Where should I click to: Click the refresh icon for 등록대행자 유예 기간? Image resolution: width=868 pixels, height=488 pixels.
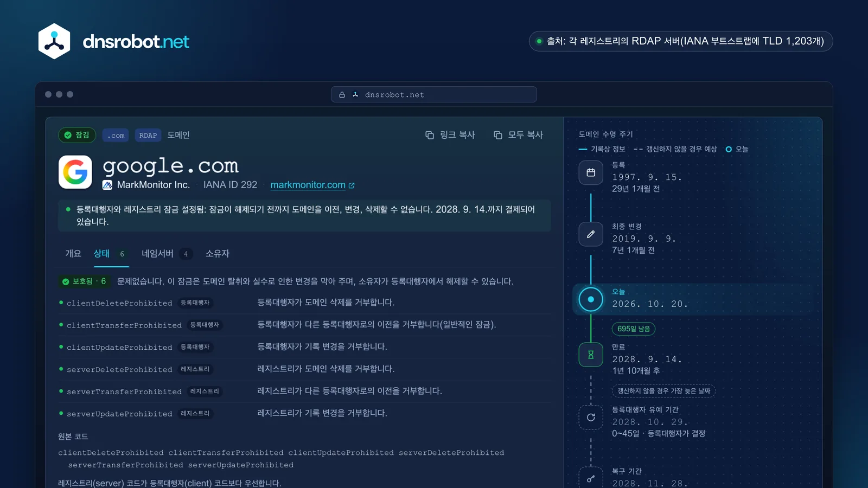point(591,418)
